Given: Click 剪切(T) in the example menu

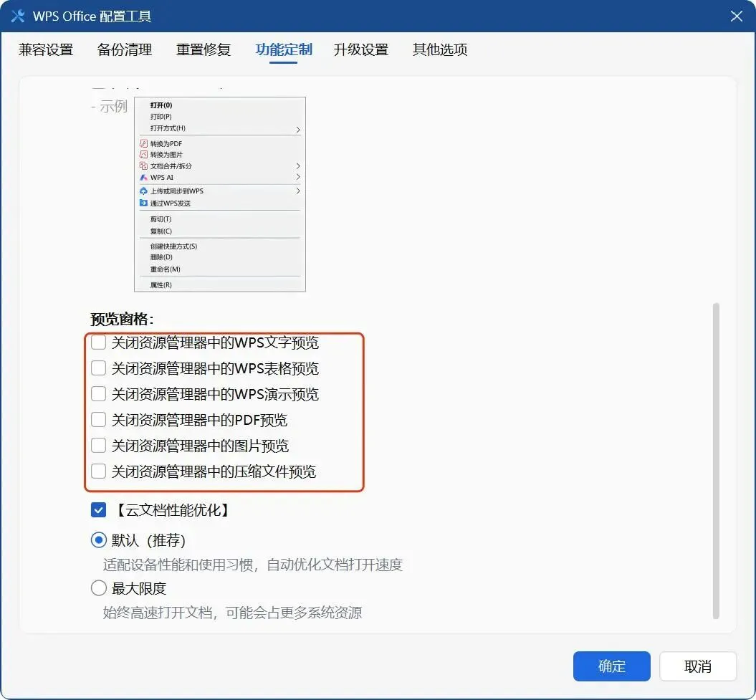Looking at the screenshot, I should pos(161,219).
